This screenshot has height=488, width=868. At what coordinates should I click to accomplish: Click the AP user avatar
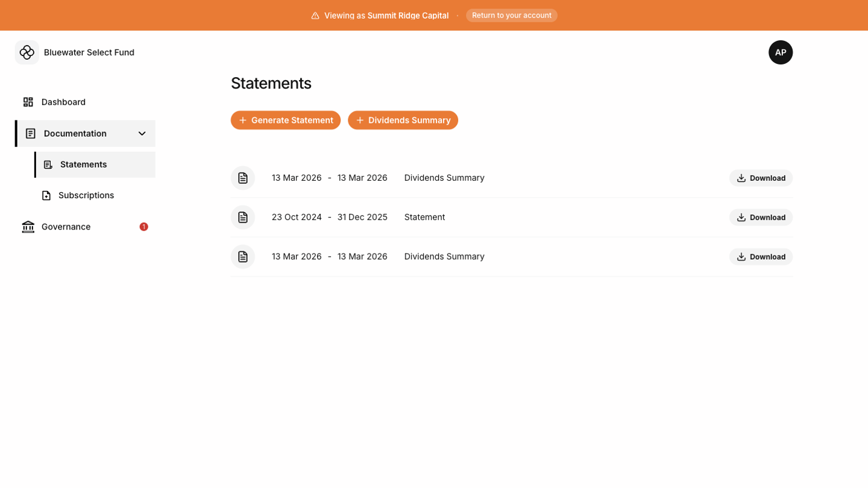click(781, 52)
